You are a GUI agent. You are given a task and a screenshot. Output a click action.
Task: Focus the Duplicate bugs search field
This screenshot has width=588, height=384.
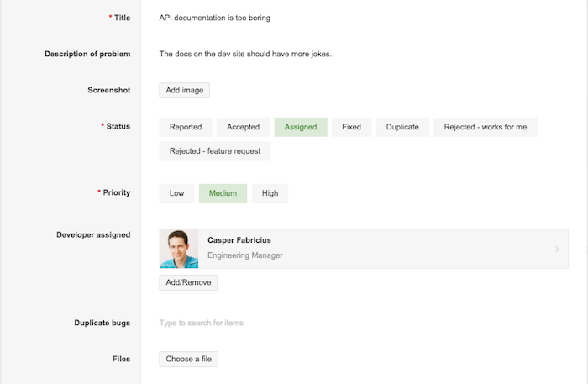pyautogui.click(x=364, y=323)
